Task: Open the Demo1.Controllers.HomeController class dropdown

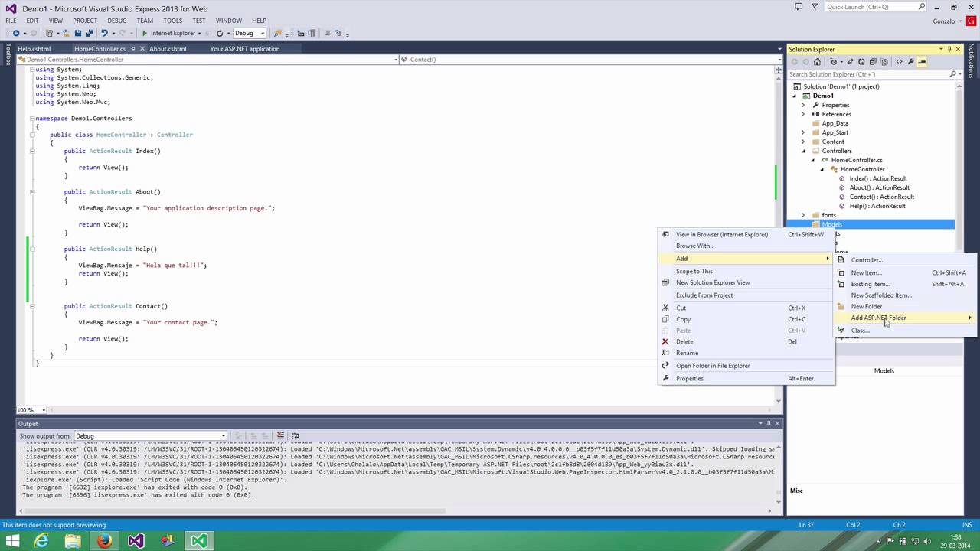Action: [396, 59]
